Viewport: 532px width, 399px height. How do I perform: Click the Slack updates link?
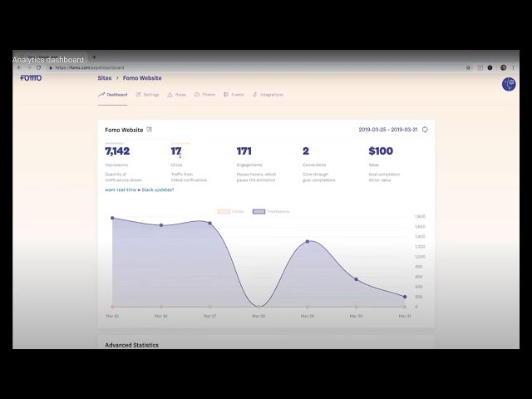(158, 190)
